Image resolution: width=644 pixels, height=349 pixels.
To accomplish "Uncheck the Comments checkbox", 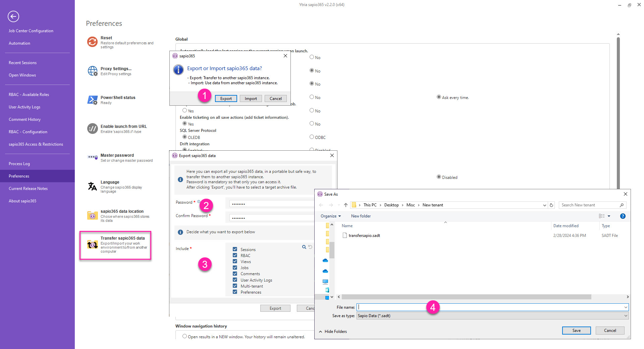I will pyautogui.click(x=235, y=273).
